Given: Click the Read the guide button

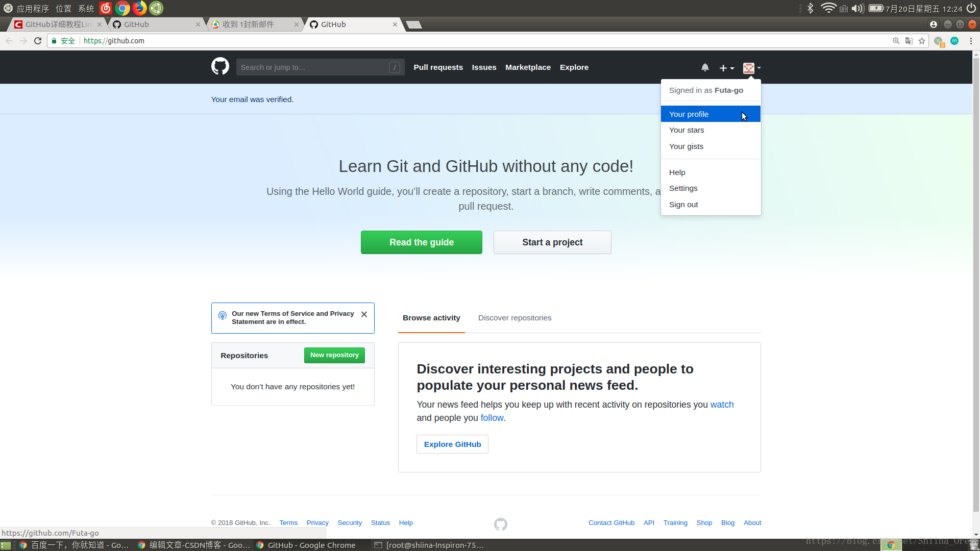Looking at the screenshot, I should pos(421,242).
